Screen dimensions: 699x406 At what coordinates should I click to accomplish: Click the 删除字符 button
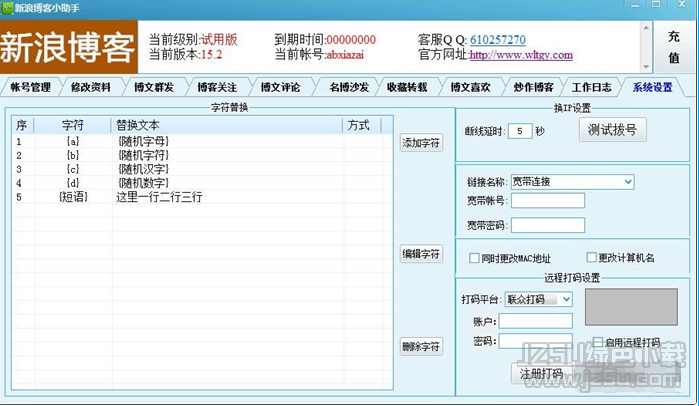tap(421, 346)
